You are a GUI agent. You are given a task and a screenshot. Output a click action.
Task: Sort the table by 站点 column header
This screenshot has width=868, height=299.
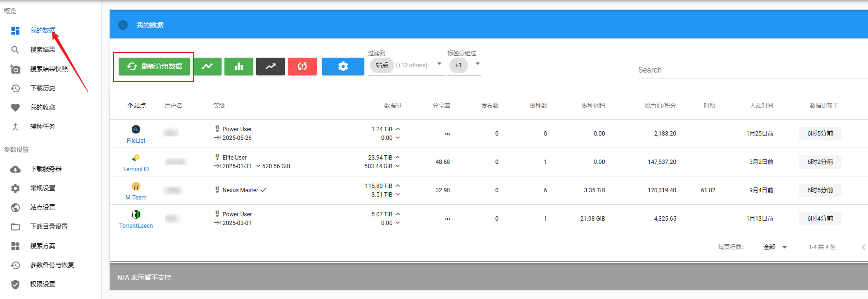137,106
